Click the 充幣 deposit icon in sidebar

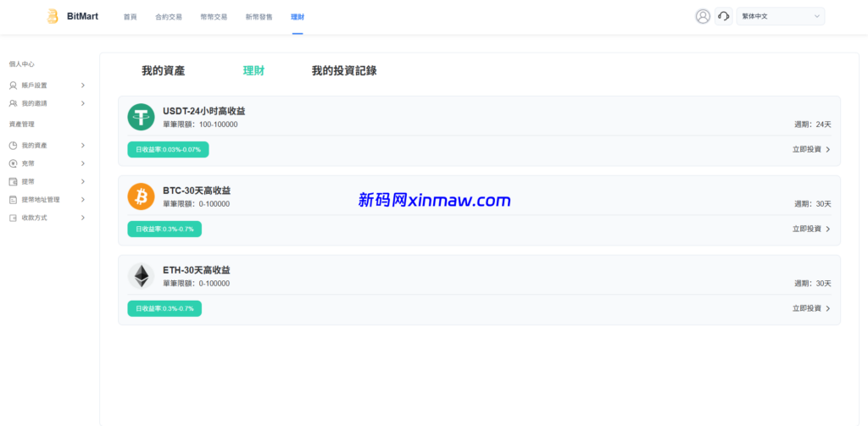pos(14,163)
